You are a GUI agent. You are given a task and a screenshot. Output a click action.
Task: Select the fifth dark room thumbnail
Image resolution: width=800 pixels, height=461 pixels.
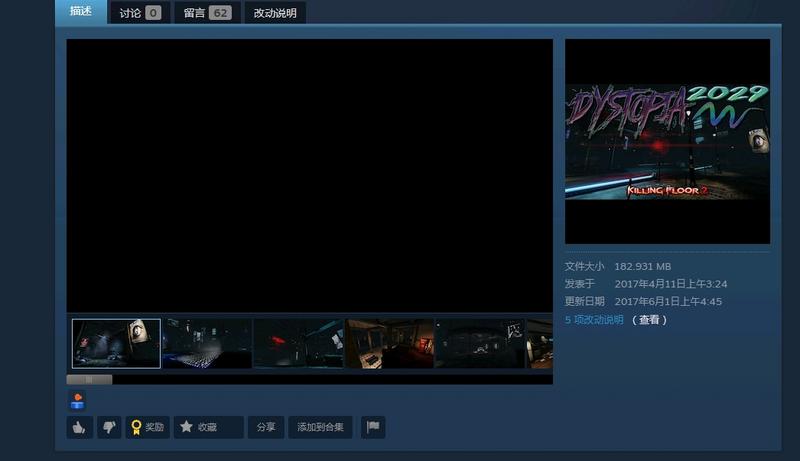coord(480,344)
